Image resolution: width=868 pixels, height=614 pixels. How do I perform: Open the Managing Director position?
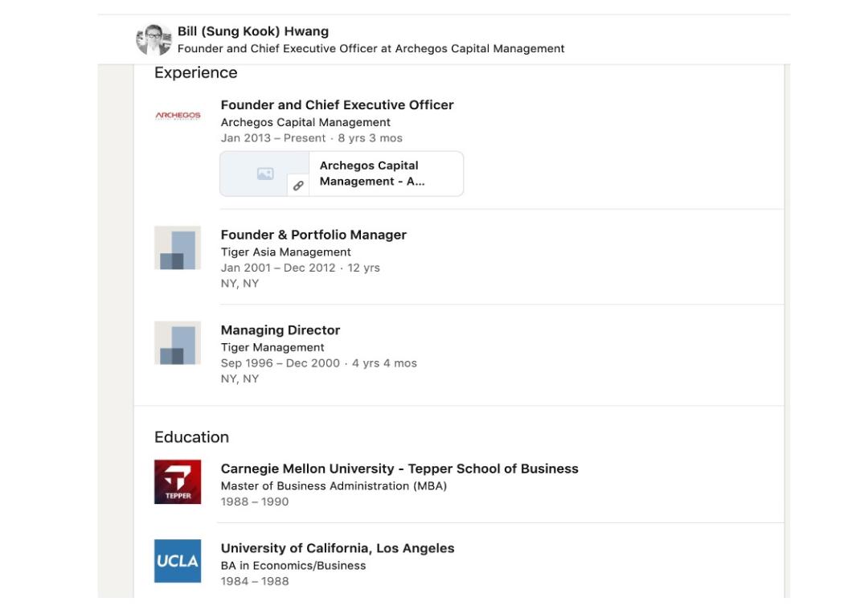280,330
